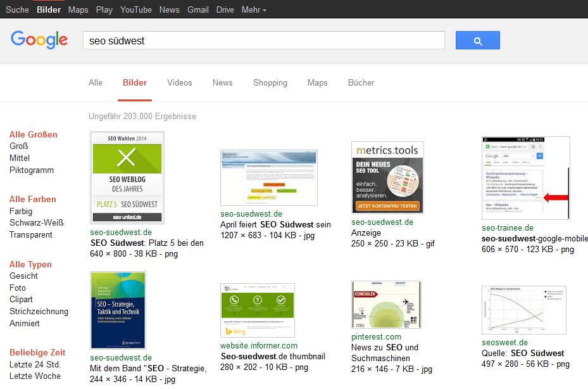Filter images by Schwarz-Weiß
The height and width of the screenshot is (389, 588).
pyautogui.click(x=36, y=222)
